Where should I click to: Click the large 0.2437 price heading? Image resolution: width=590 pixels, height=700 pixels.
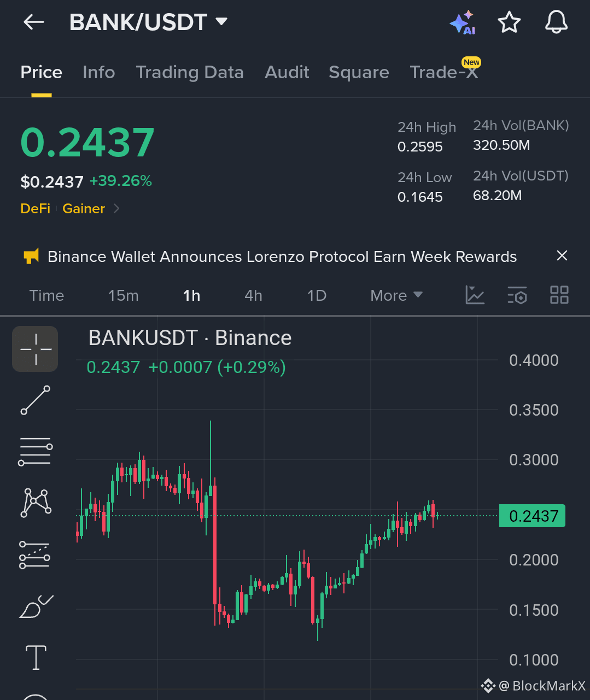coord(87,143)
